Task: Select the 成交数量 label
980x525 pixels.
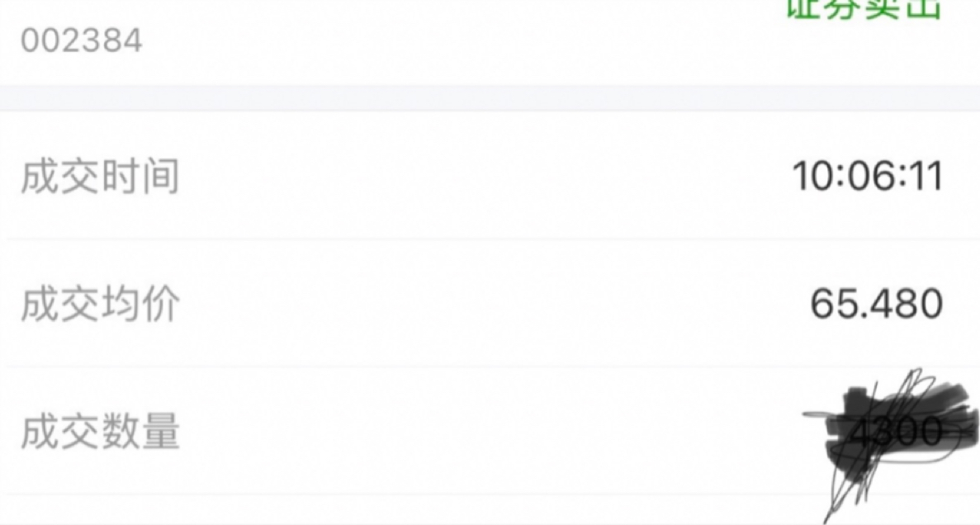Action: point(100,432)
